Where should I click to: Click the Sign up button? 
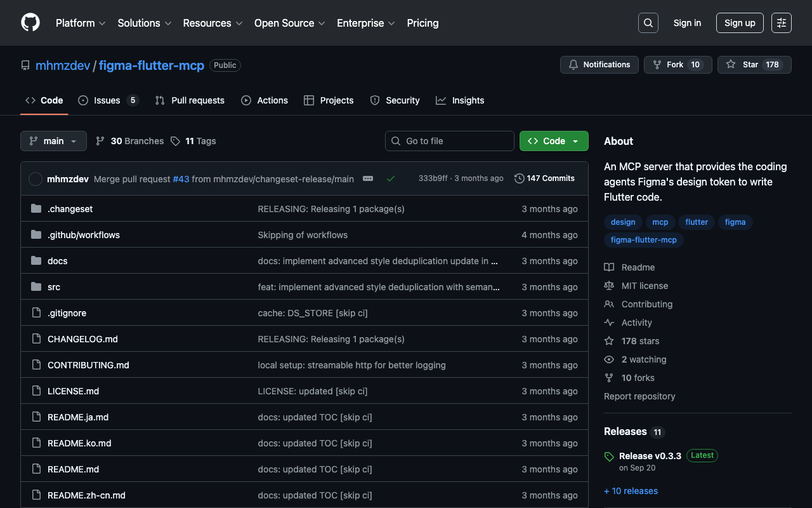pyautogui.click(x=739, y=23)
